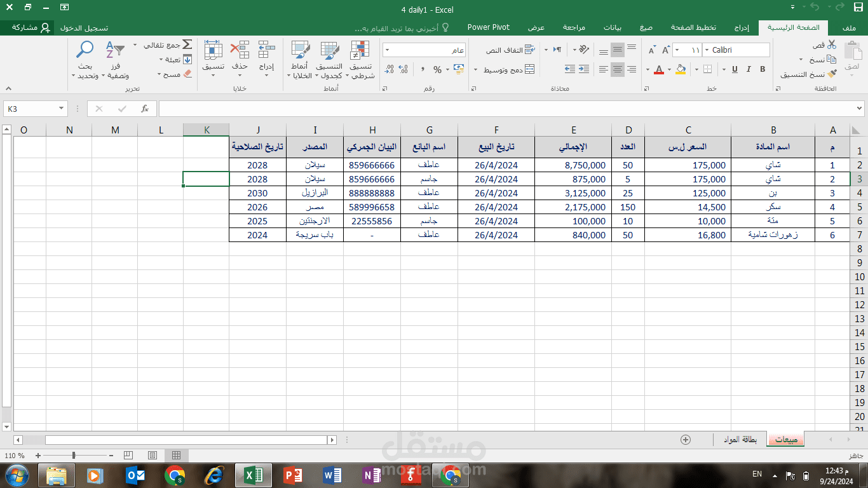Toggle Bold (B) formatting
The width and height of the screenshot is (868, 488).
[763, 69]
